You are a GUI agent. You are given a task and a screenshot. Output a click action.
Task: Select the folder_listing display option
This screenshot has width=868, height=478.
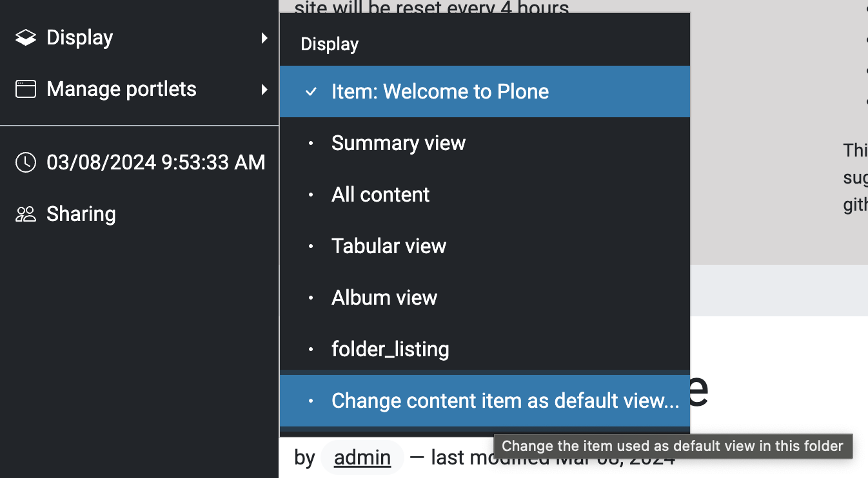click(485, 349)
